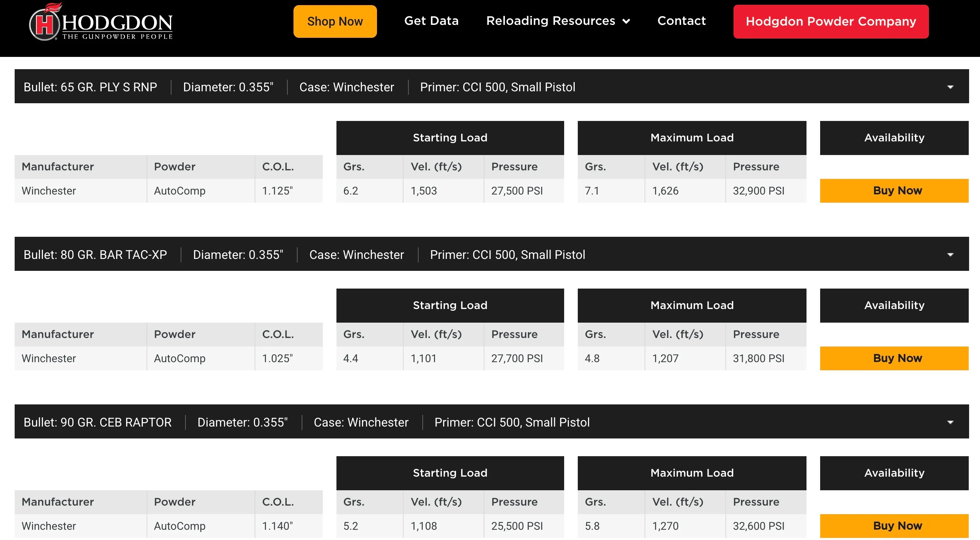Open the Shop Now page

(x=335, y=21)
